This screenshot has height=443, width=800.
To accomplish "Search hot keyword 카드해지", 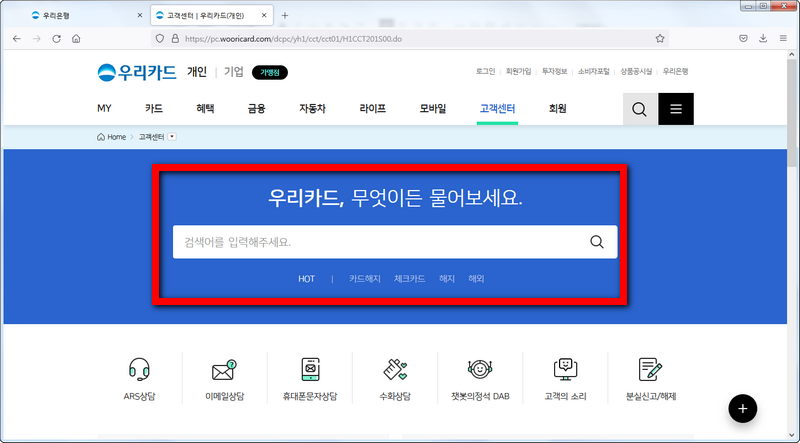I will tap(365, 279).
